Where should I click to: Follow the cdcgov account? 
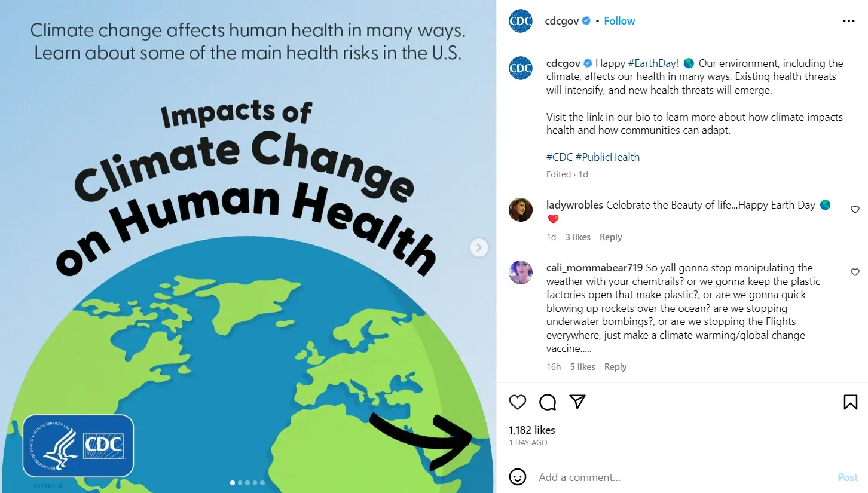(619, 21)
